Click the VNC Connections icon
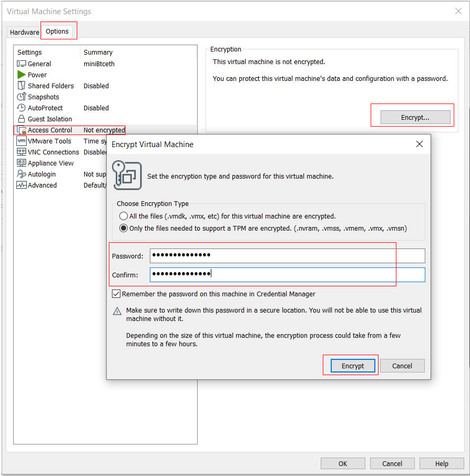The height and width of the screenshot is (476, 470). [22, 152]
